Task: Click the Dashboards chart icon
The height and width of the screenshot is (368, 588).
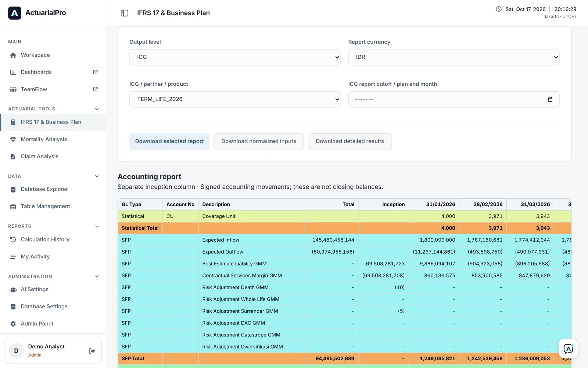Action: pyautogui.click(x=13, y=72)
